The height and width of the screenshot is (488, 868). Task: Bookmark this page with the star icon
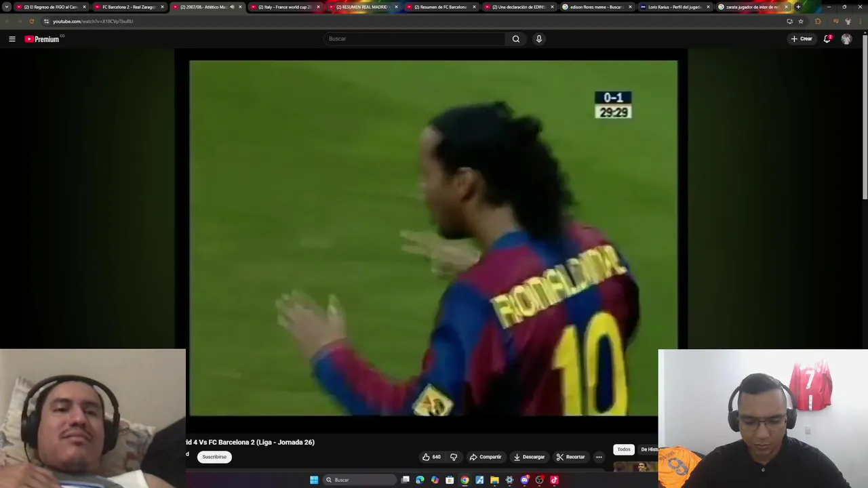click(801, 21)
